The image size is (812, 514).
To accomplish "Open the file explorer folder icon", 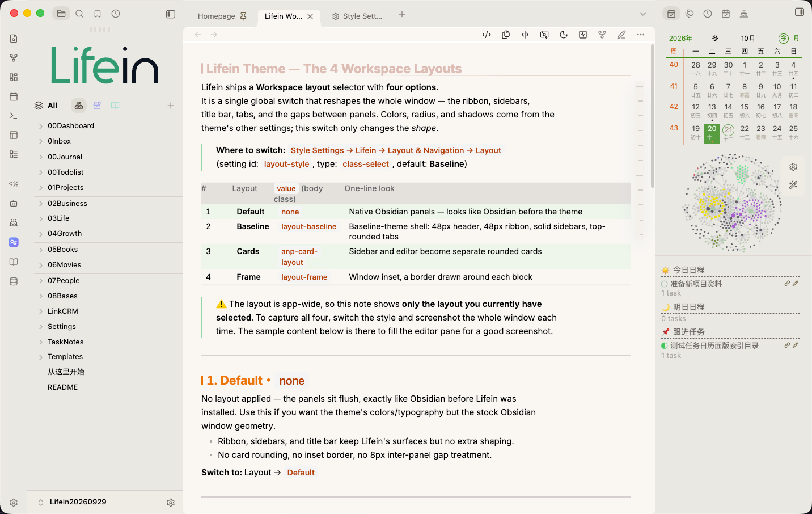I will pyautogui.click(x=61, y=14).
